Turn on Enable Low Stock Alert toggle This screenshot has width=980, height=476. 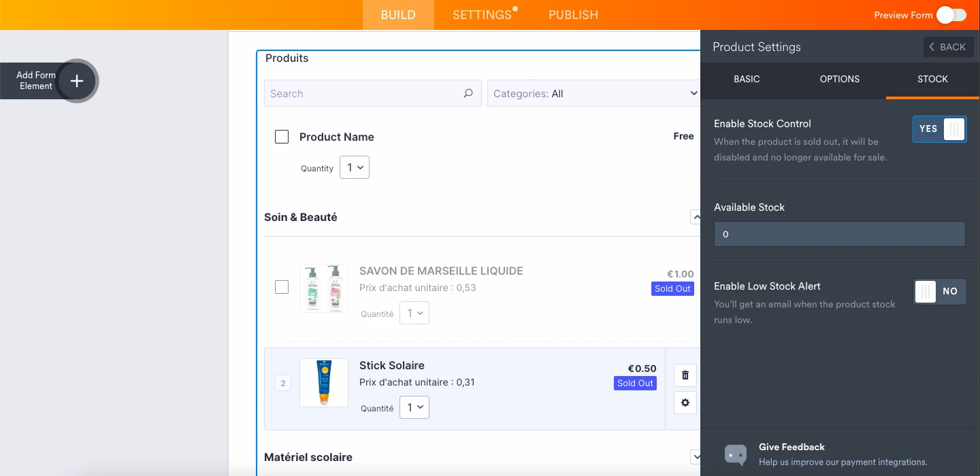click(939, 291)
